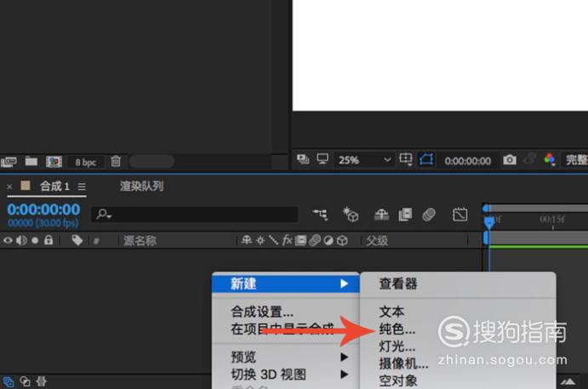Open grid and guide options icon
Viewport: 588px width, 389px height.
point(405,159)
